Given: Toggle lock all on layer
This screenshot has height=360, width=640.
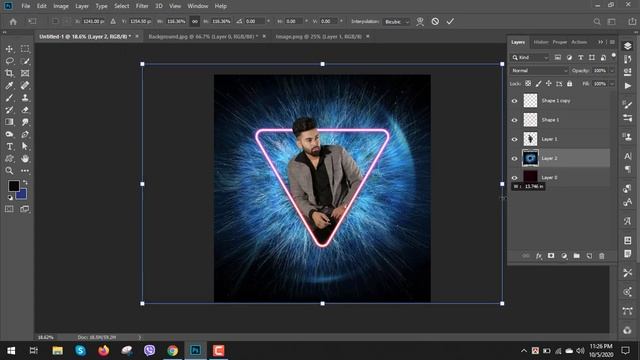Looking at the screenshot, I should click(x=569, y=84).
